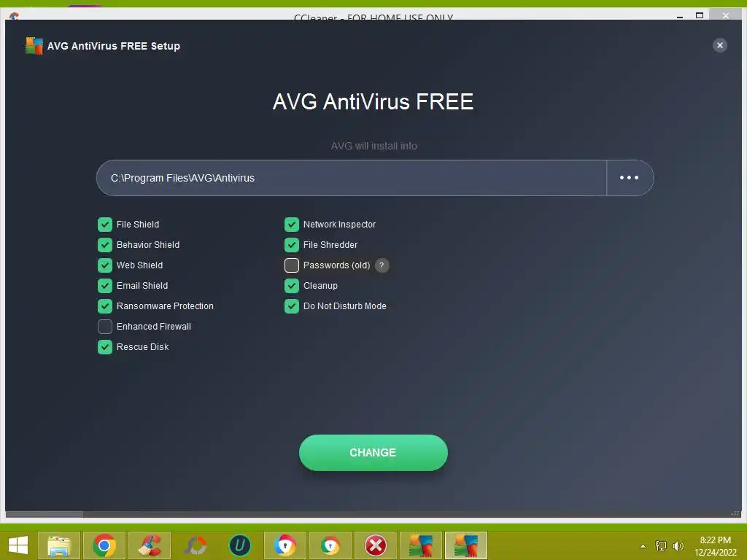Open File Explorer from the taskbar
This screenshot has height=560, width=747.
click(x=58, y=545)
